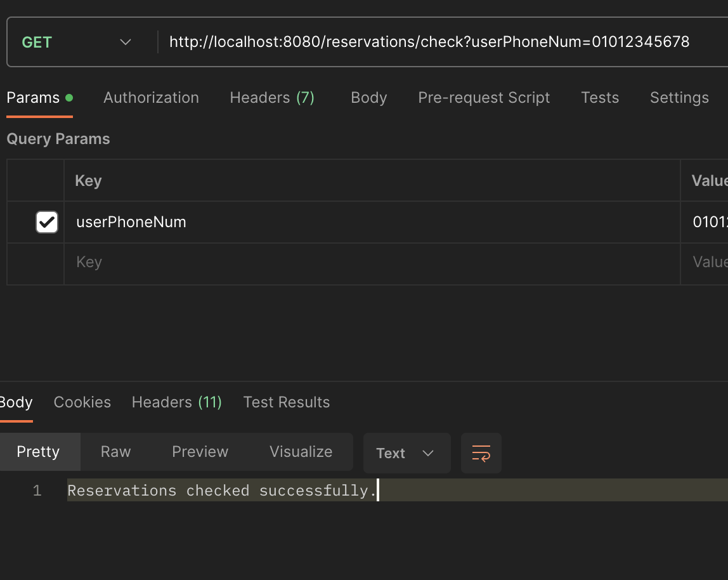Select the response text on line 1
The height and width of the screenshot is (580, 728).
point(222,490)
